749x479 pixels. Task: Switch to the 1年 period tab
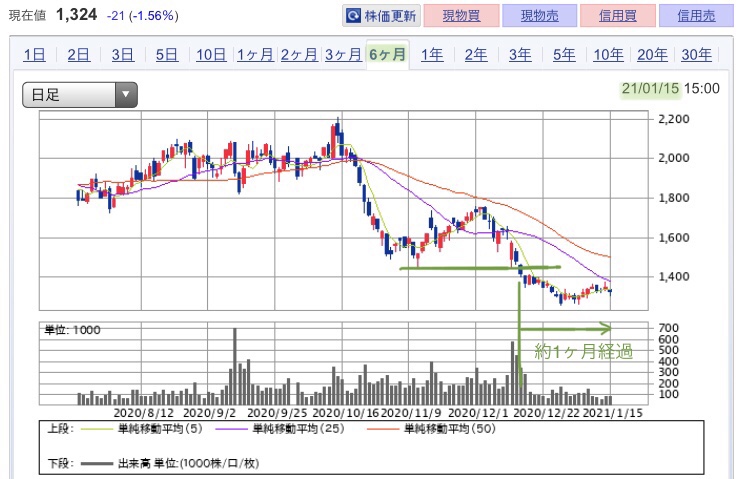[432, 55]
